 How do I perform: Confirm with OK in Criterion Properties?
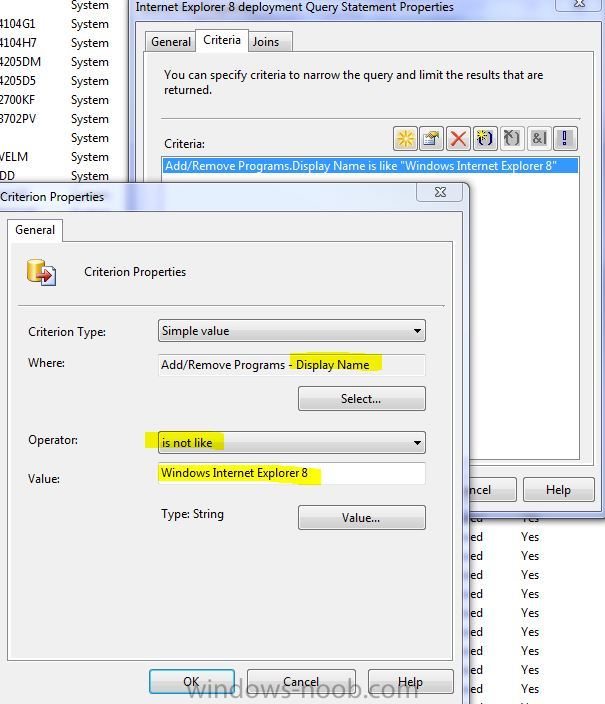tap(192, 682)
